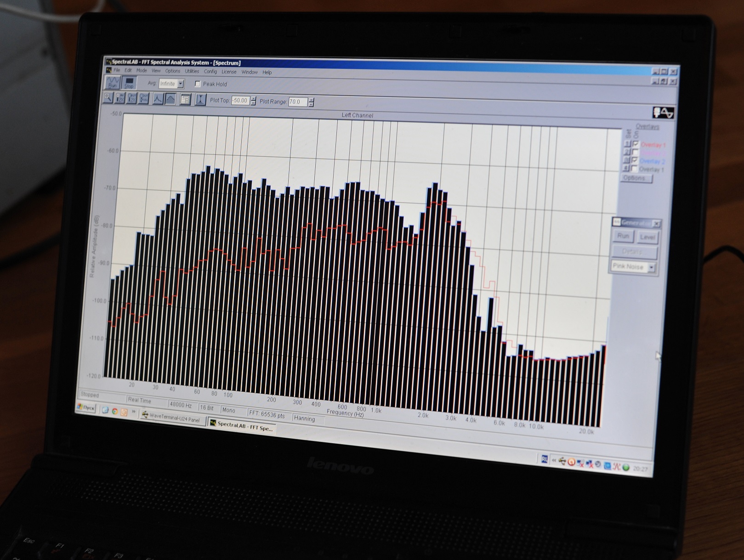Screen dimensions: 744x560
Task: Open the Windows Start button
Action: coord(86,408)
